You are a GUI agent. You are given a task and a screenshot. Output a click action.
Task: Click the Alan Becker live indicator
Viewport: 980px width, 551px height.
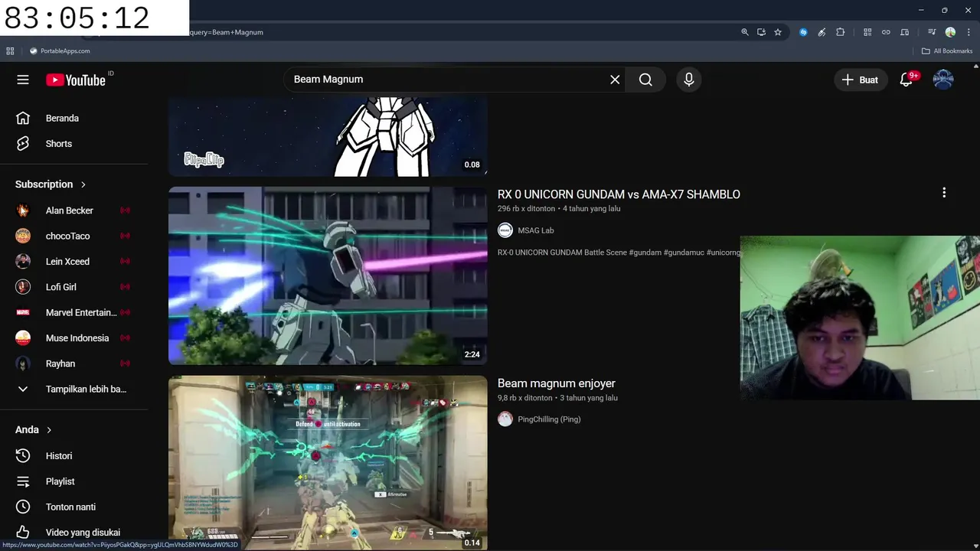click(x=125, y=210)
